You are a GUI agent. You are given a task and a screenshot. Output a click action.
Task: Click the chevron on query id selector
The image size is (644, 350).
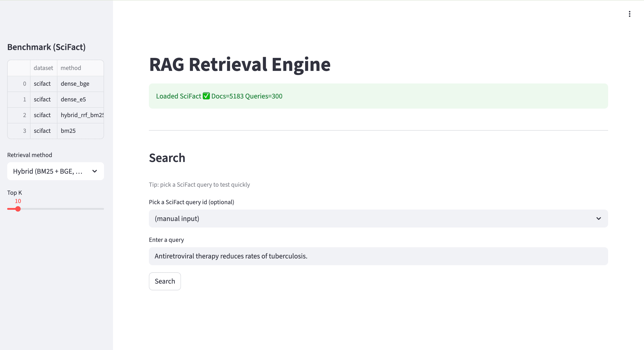(x=599, y=218)
